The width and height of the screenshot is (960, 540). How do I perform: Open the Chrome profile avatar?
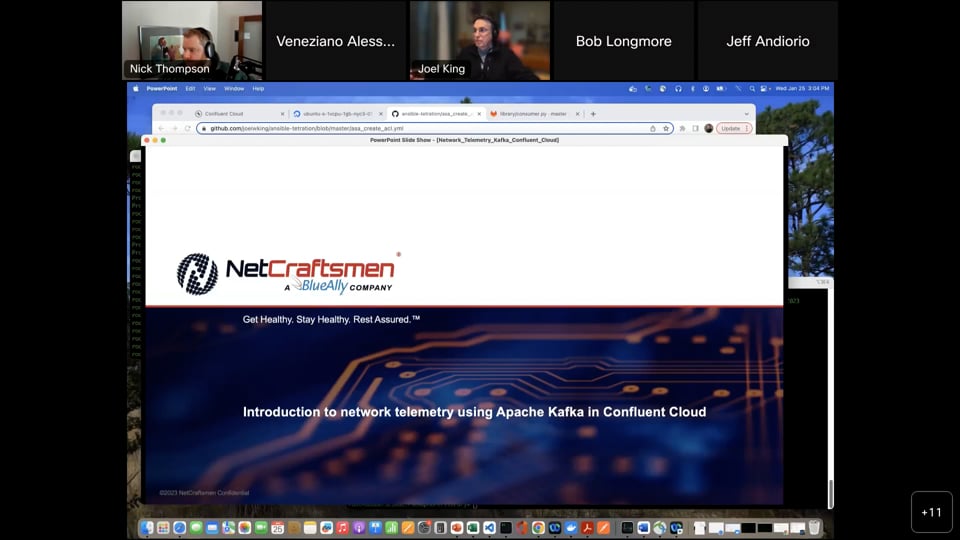(x=708, y=129)
